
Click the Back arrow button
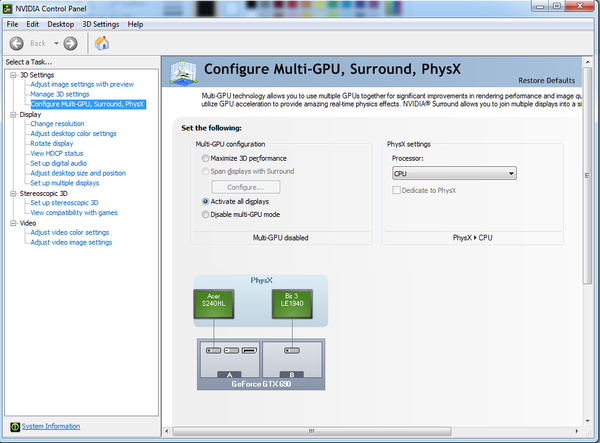[17, 43]
